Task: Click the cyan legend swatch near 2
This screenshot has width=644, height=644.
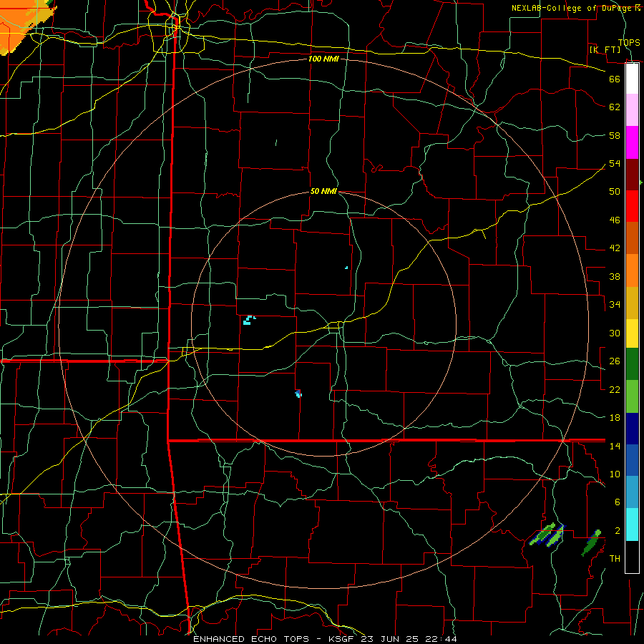Action: pos(632,525)
